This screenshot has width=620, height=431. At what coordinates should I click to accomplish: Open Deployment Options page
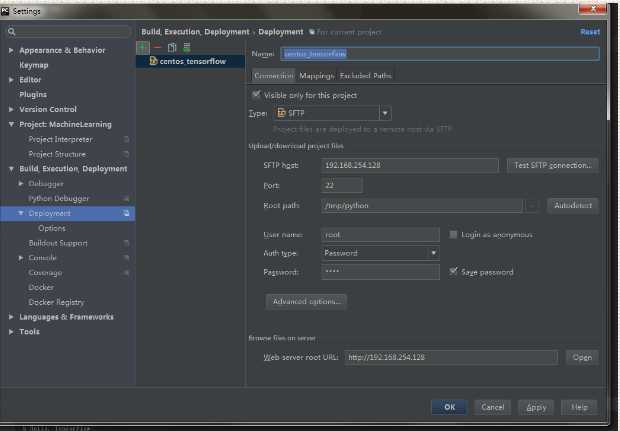click(x=52, y=228)
